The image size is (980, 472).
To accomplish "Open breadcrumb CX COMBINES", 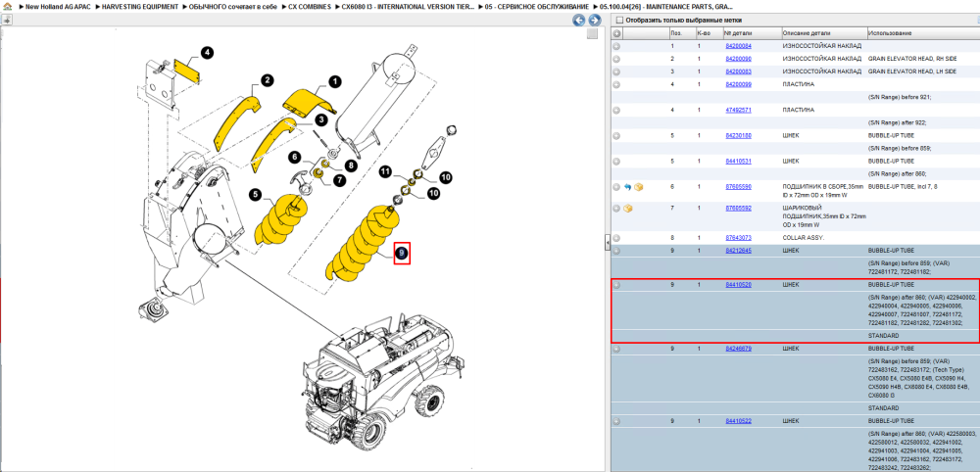I will [x=310, y=6].
